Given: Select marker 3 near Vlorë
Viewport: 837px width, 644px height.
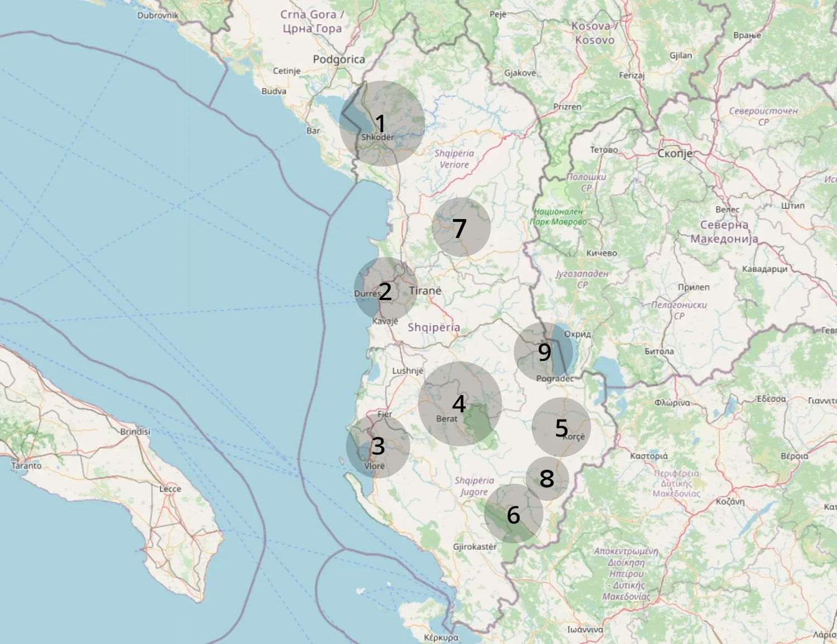Looking at the screenshot, I should (378, 447).
